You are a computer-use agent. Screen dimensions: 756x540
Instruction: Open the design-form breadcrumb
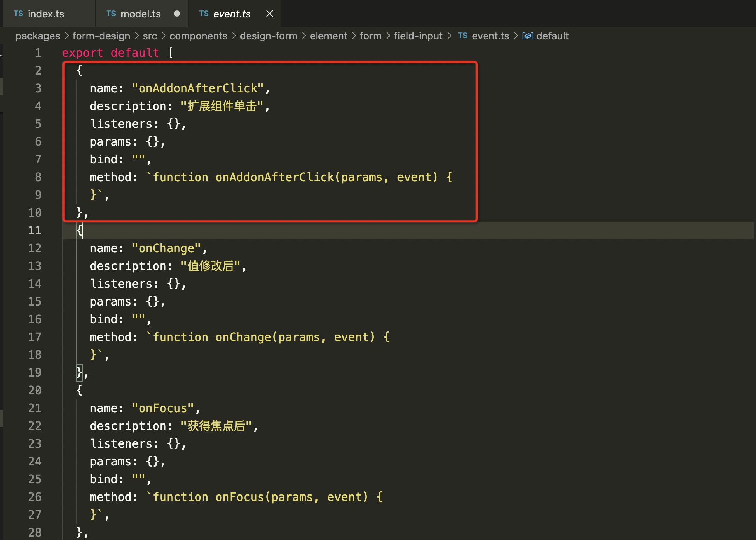point(269,36)
